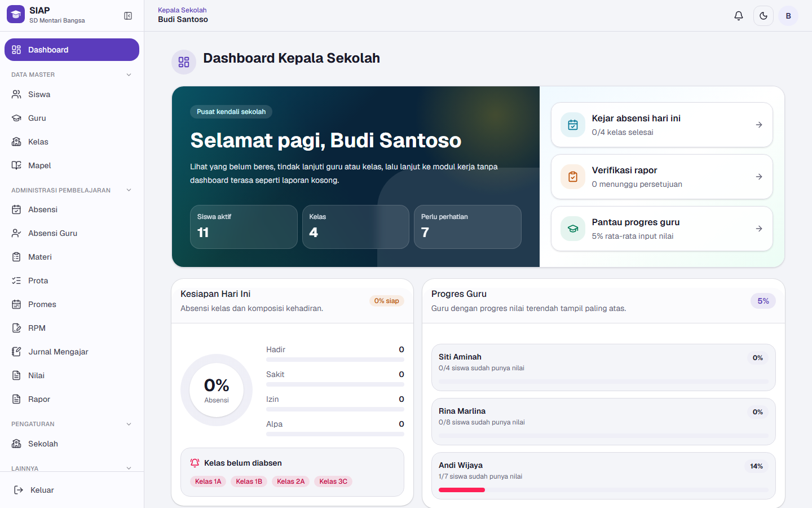812x508 pixels.
Task: Collapse the DATA MASTER section chevron
Action: click(129, 75)
